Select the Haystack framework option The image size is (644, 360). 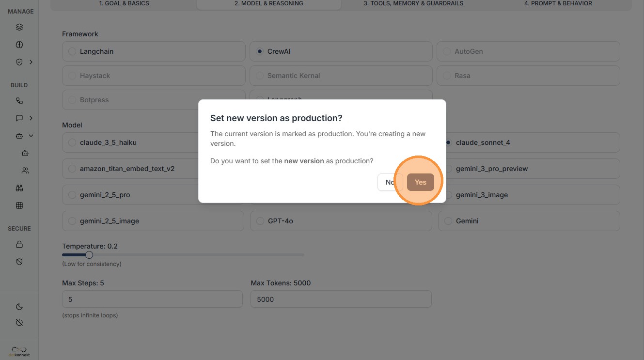coord(154,76)
